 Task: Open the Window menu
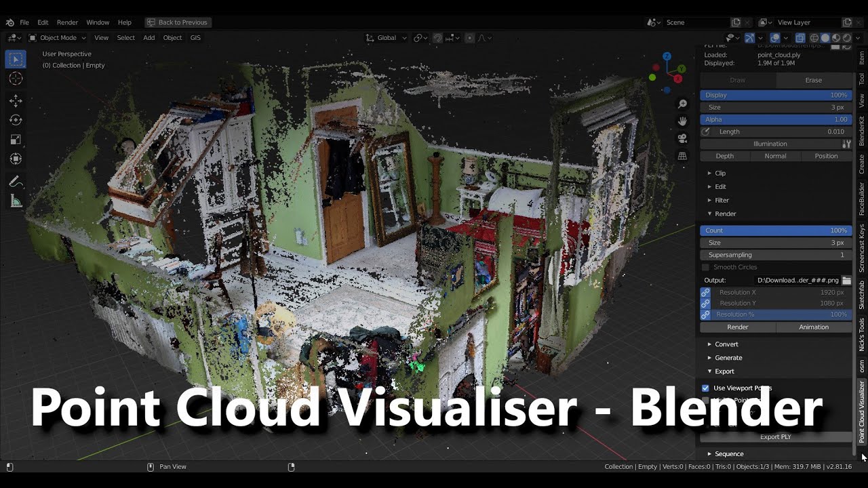[98, 22]
